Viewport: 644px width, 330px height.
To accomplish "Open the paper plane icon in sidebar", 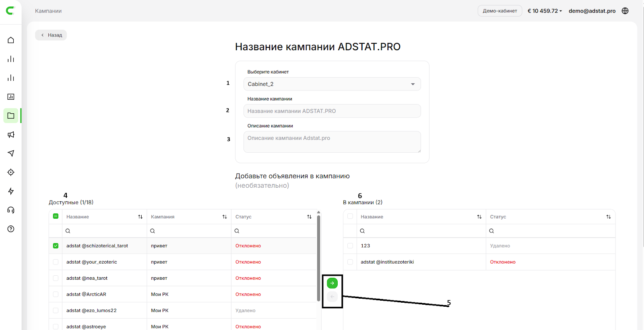I will click(11, 153).
